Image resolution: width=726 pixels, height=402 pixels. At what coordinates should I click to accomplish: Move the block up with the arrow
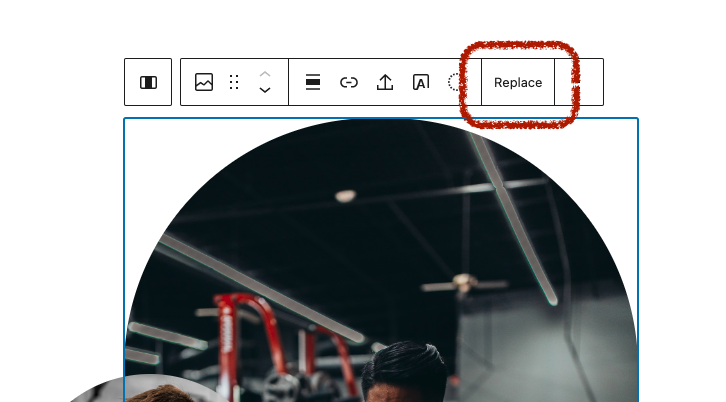tap(265, 75)
